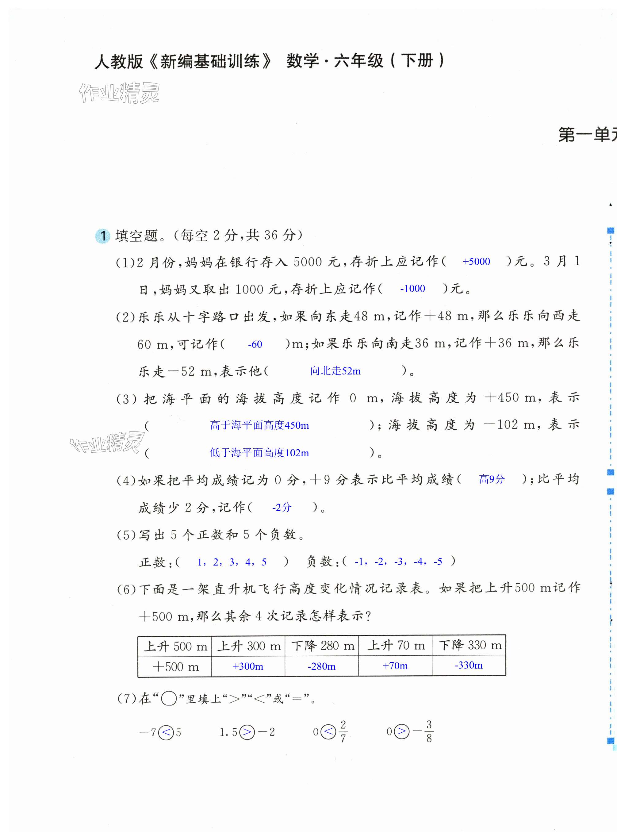Viewport: 617px width, 840px height.
Task: Click the 向北走52m answer text
Action: click(335, 371)
